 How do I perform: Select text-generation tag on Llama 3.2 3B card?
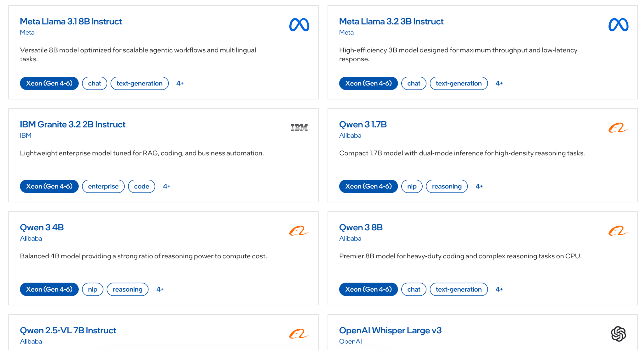(459, 83)
